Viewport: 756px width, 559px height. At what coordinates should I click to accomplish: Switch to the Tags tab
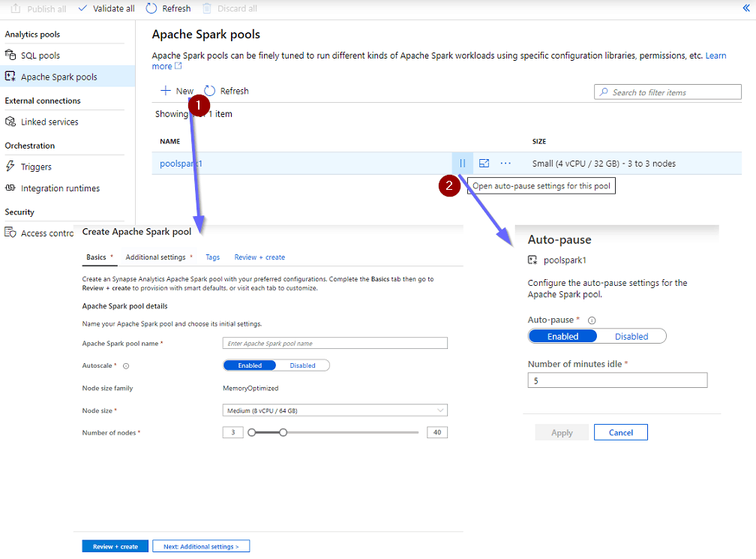(x=212, y=257)
